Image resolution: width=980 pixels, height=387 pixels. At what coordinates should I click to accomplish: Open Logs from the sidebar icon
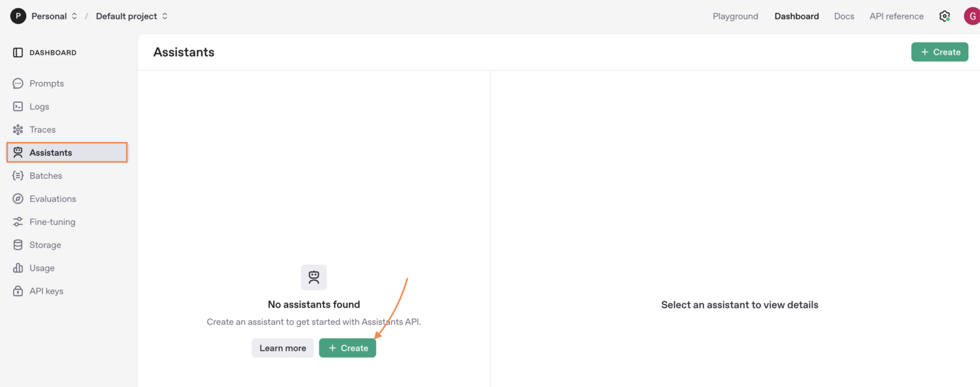[18, 106]
